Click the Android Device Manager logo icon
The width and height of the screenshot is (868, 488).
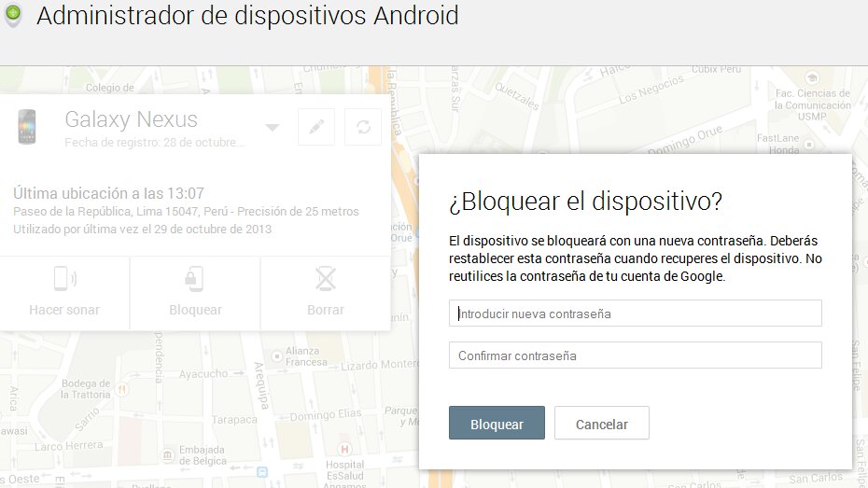13,14
